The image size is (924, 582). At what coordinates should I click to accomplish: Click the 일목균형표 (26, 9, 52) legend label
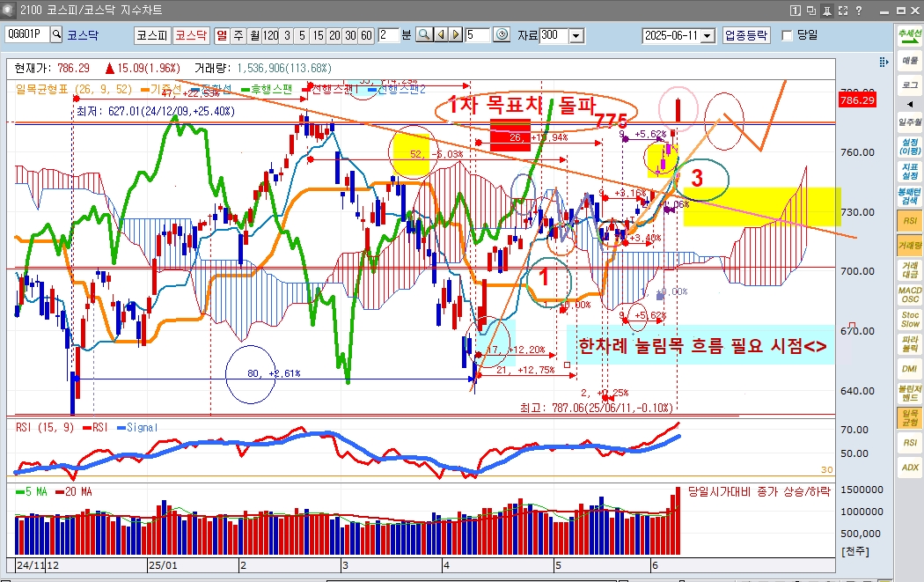pos(74,89)
